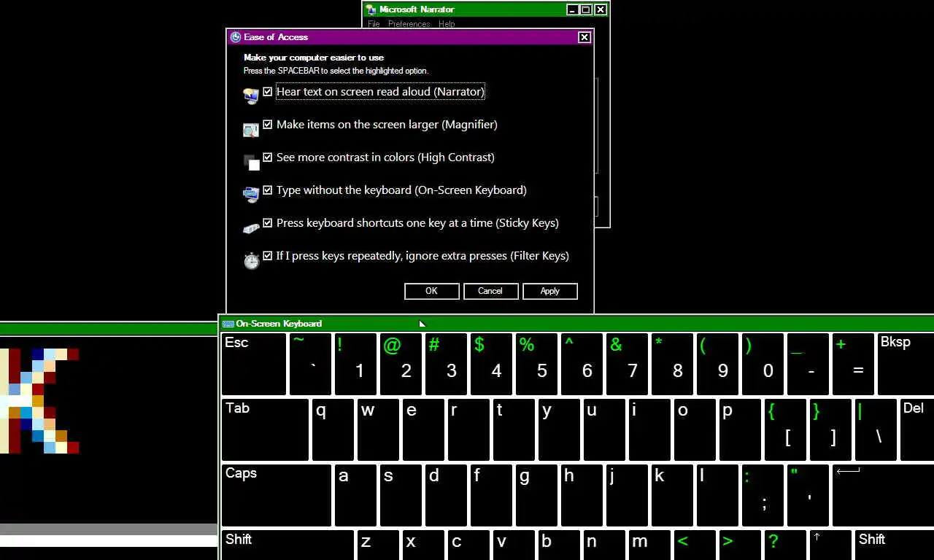Tap the tilde backtick key on On-Screen Keyboard
The height and width of the screenshot is (560, 934).
[310, 364]
